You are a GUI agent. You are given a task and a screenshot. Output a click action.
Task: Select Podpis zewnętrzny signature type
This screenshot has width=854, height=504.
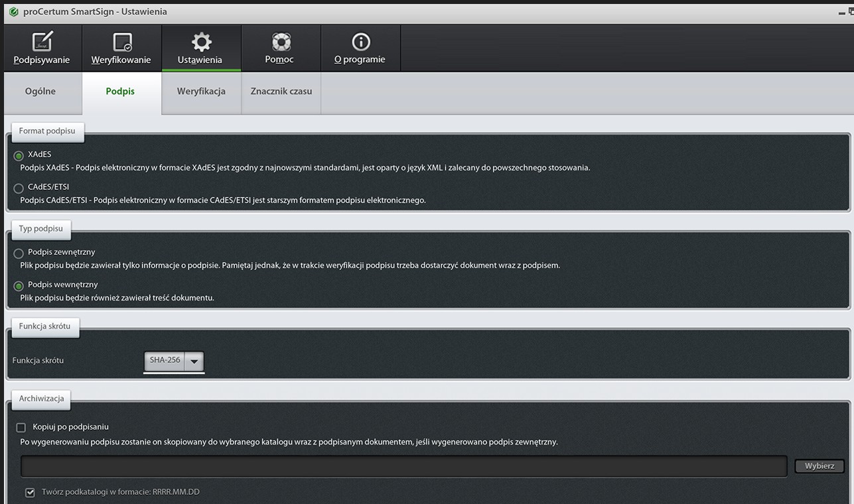click(19, 253)
